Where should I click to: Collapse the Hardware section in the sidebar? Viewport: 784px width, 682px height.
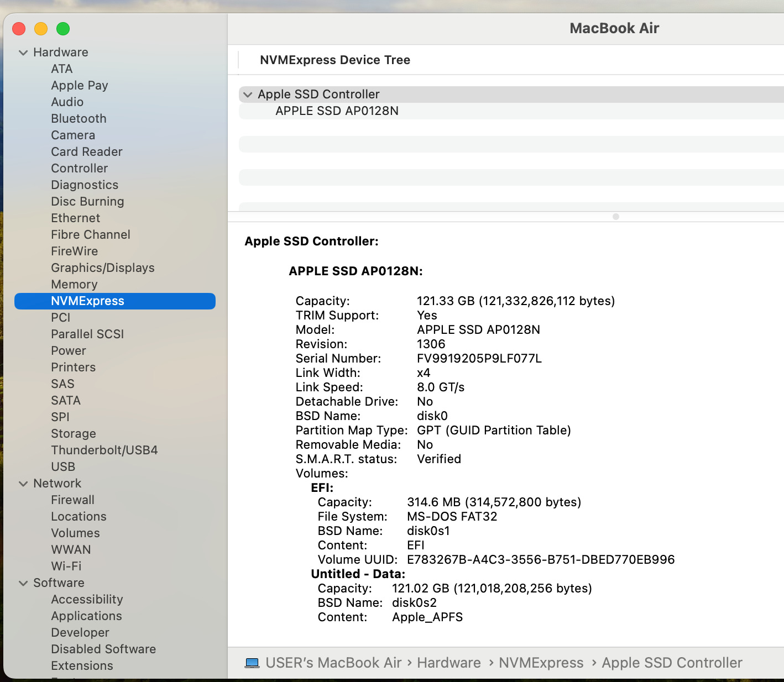coord(23,52)
